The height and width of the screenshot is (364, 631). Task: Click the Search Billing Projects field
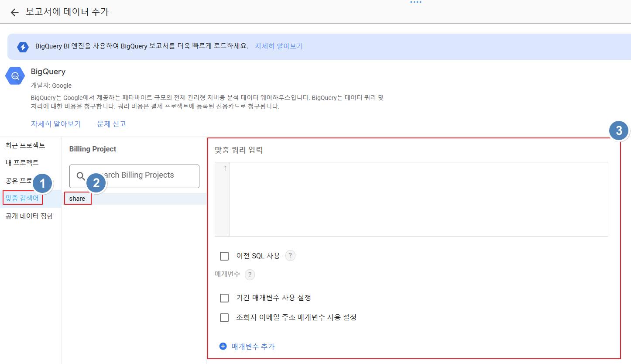134,176
